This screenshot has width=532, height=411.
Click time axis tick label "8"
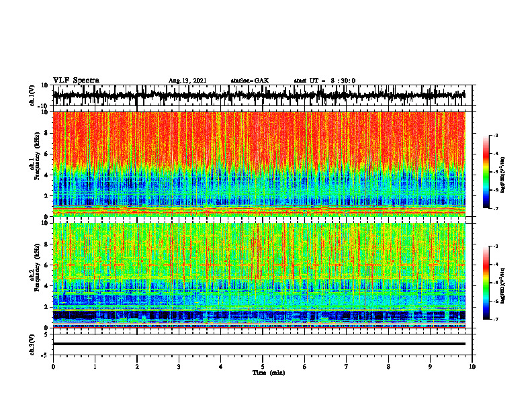[388, 367]
